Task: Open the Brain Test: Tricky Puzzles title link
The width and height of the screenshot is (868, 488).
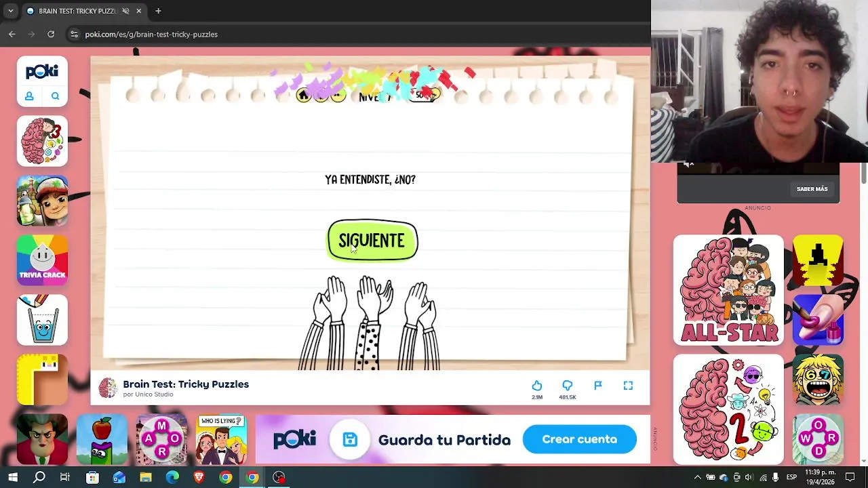Action: coord(186,384)
